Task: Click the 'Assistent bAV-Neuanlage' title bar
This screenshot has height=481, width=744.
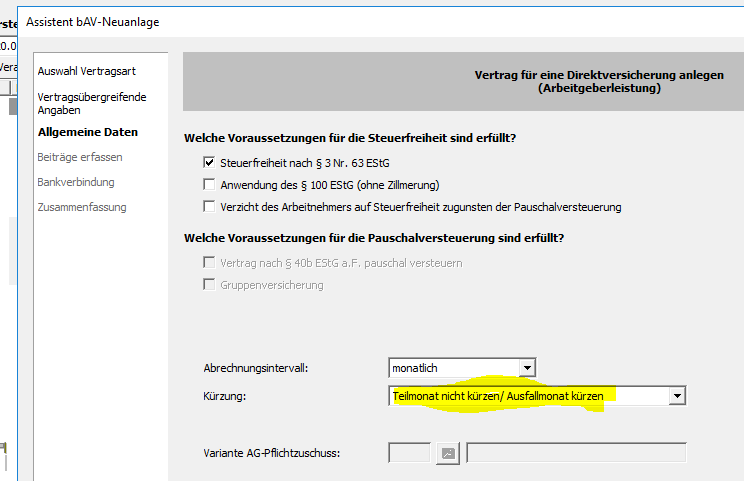Action: point(92,21)
